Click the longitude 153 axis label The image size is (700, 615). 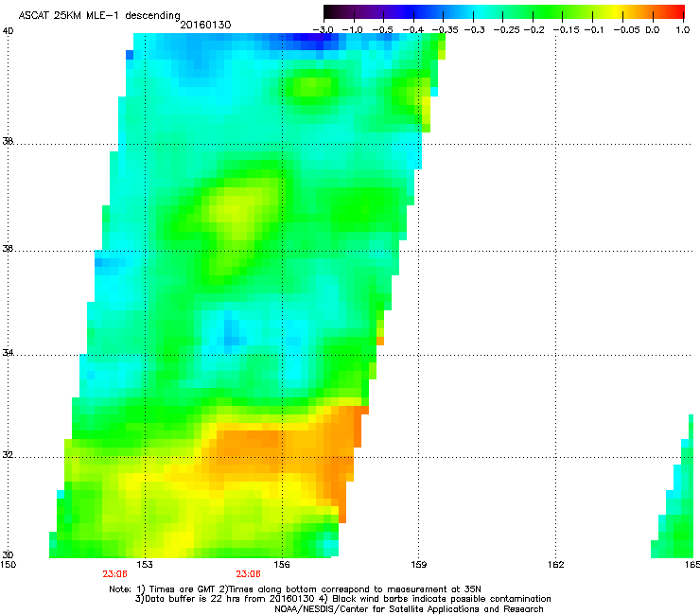(x=145, y=565)
